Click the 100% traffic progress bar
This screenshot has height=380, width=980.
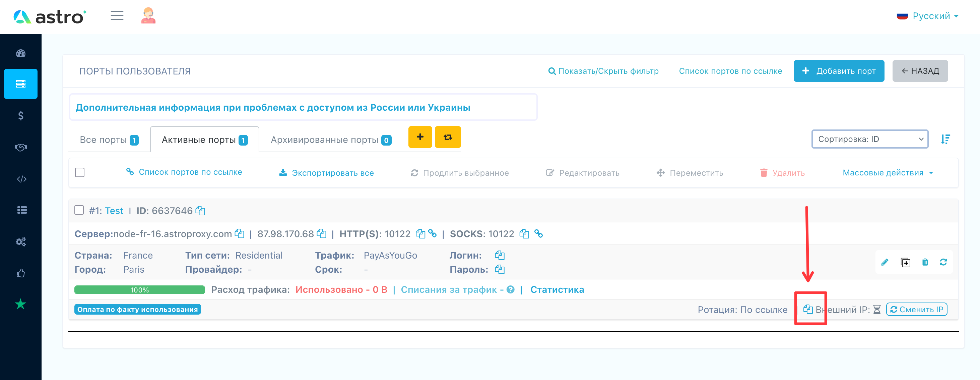click(x=140, y=290)
